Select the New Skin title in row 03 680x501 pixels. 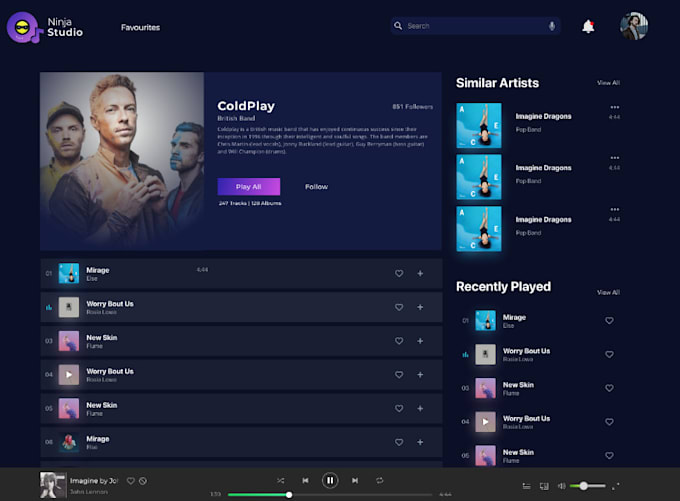click(x=101, y=337)
